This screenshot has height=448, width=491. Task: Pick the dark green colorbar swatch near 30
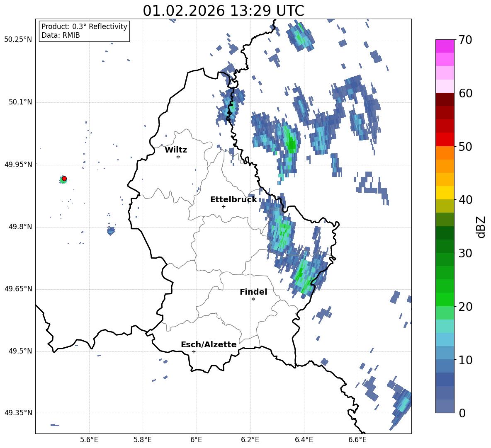(445, 246)
